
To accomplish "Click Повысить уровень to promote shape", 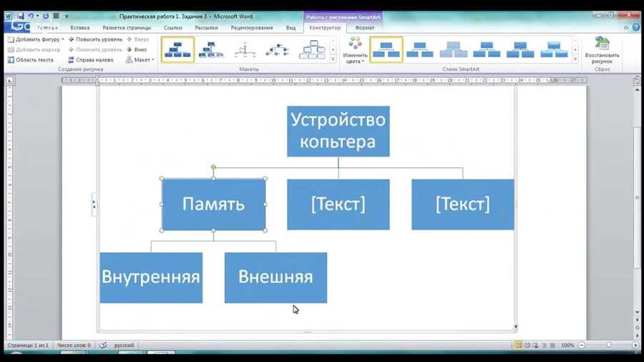I will pos(95,39).
